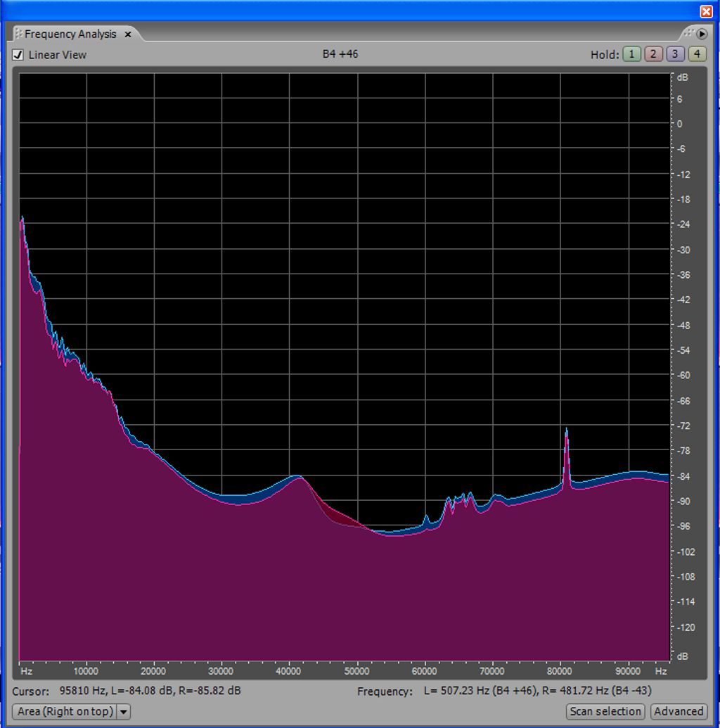Open the Area (Right on top) display dropdown
This screenshot has width=720, height=728.
pos(65,711)
